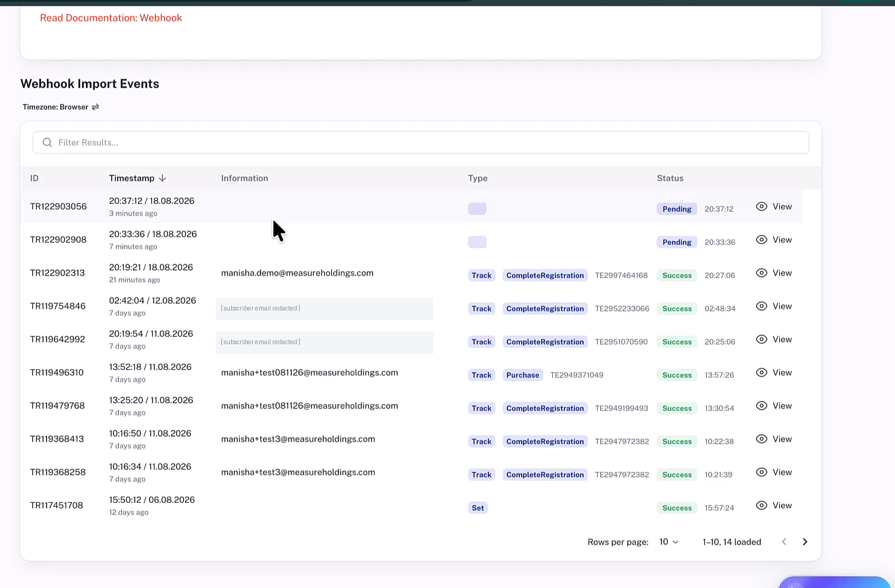View event TR119496310 via eye icon
The width and height of the screenshot is (895, 588).
(x=761, y=372)
